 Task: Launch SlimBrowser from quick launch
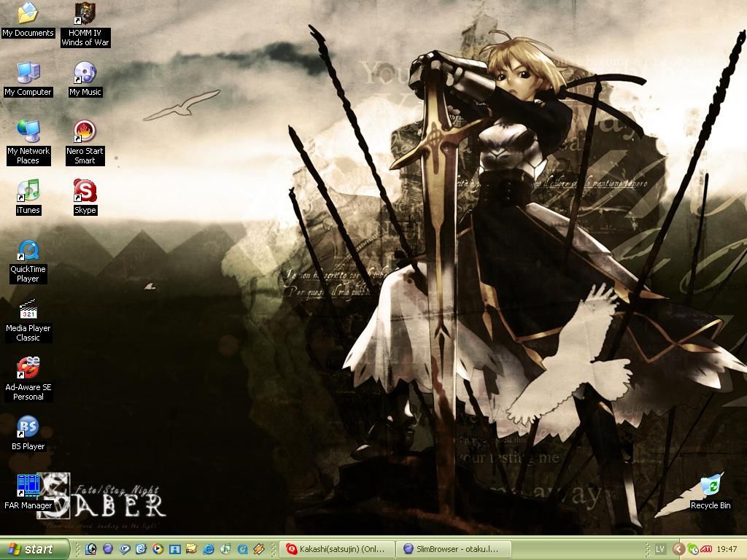coord(108,548)
